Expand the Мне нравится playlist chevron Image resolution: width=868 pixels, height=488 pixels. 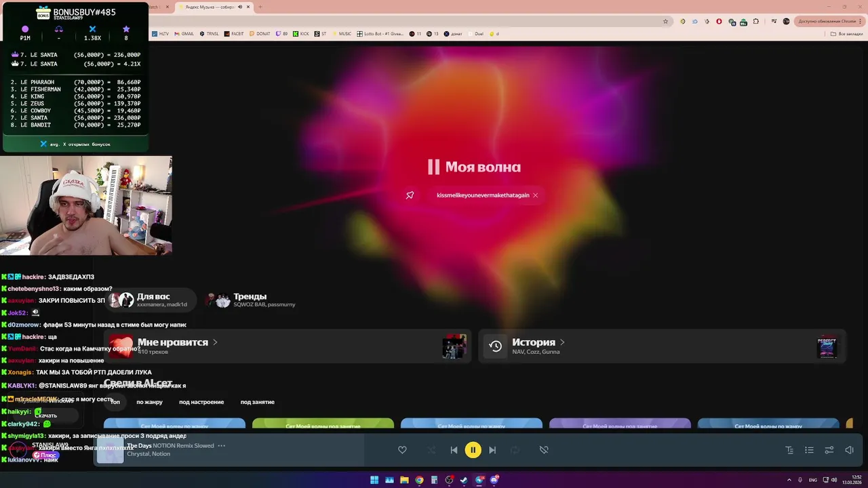click(x=215, y=342)
